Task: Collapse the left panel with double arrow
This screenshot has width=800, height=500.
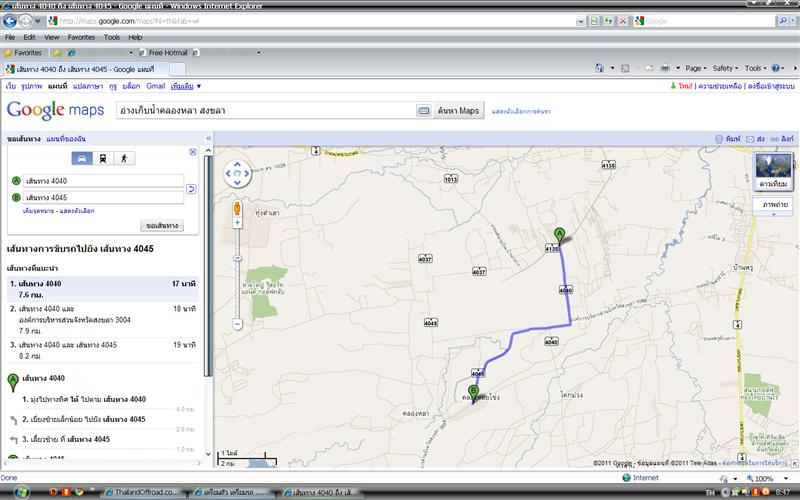Action: point(208,138)
